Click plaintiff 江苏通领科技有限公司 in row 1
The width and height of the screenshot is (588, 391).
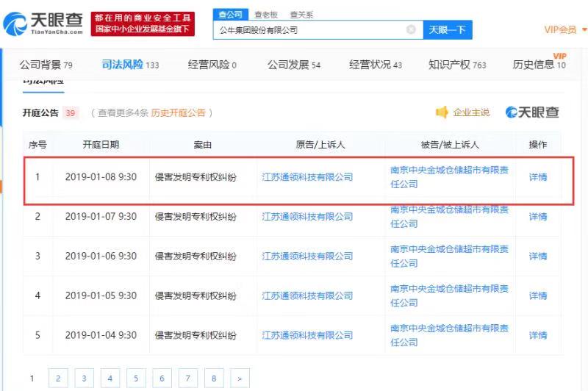(x=307, y=176)
